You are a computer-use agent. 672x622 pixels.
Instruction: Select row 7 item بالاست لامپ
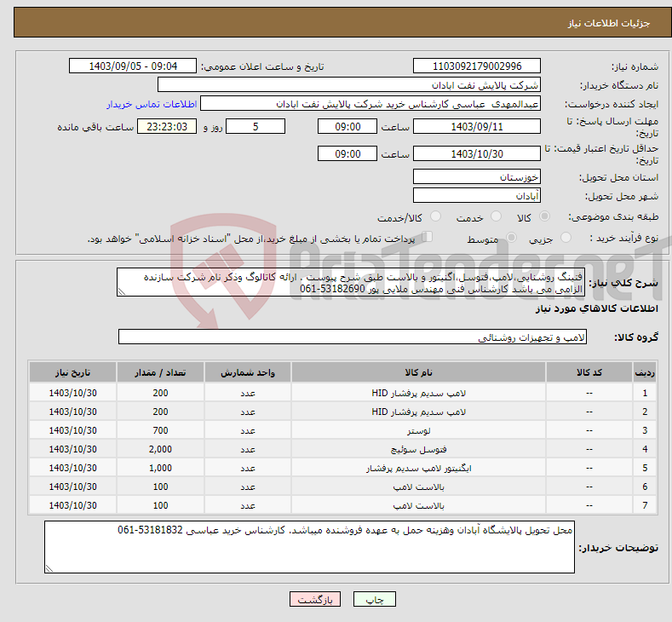coord(418,506)
